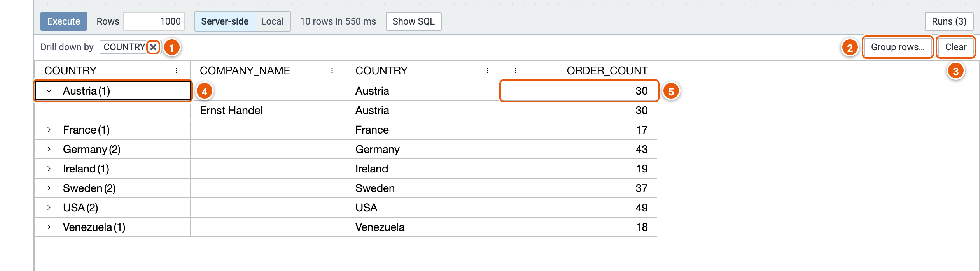980x271 pixels.
Task: Select the Venezuela country cell
Action: [424, 227]
